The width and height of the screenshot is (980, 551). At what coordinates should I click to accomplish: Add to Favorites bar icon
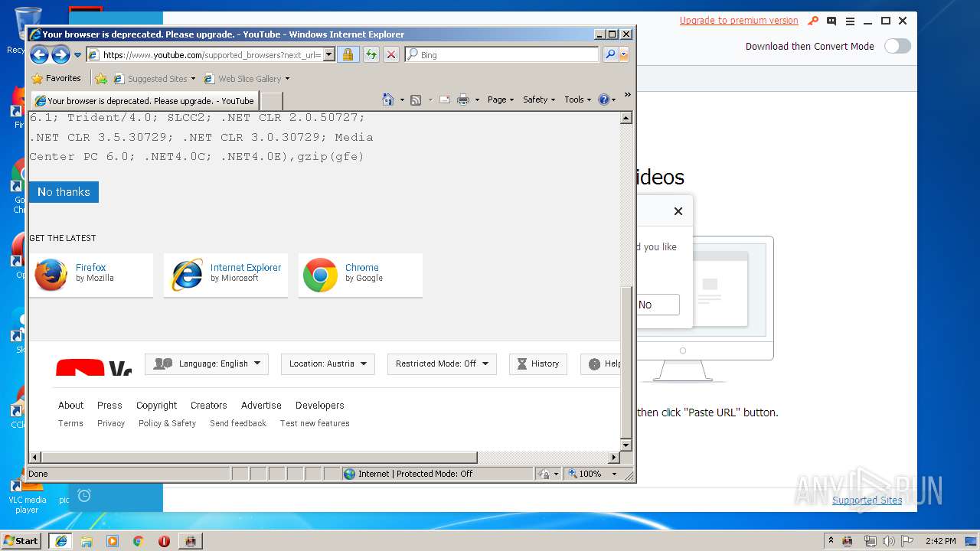point(100,78)
